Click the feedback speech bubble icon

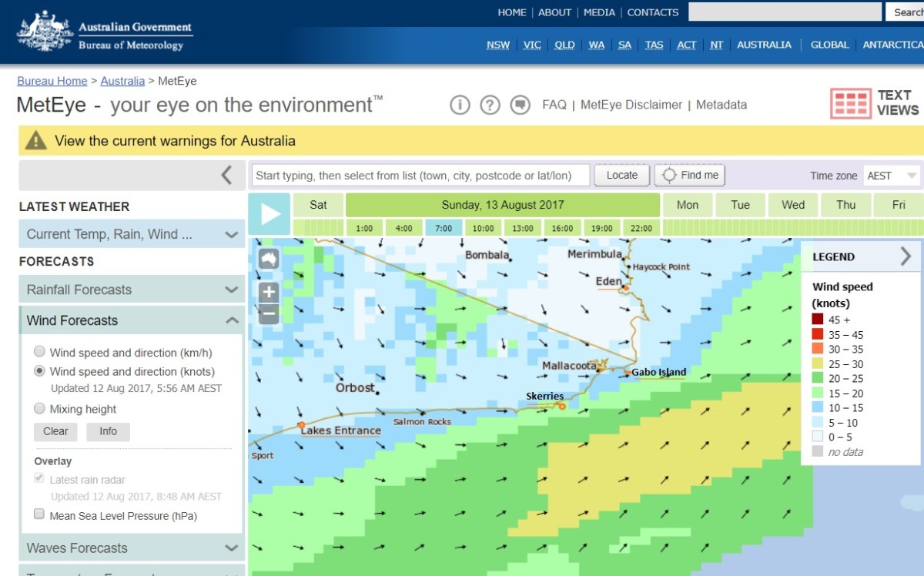(521, 105)
